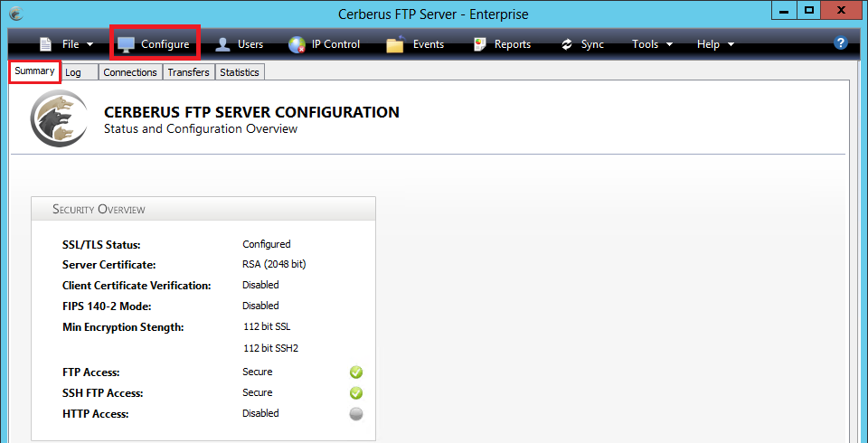868x443 pixels.
Task: Click the blue help question mark icon
Action: pos(841,42)
